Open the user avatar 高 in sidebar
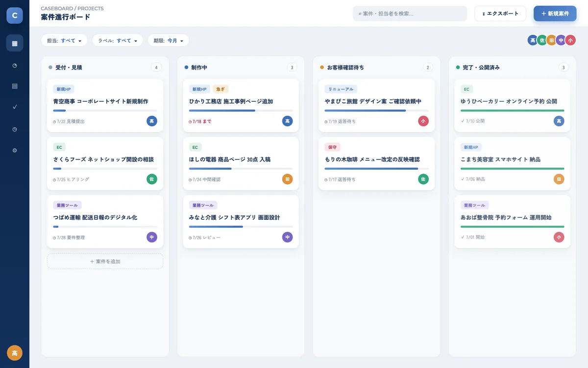The height and width of the screenshot is (368, 588). (x=15, y=353)
